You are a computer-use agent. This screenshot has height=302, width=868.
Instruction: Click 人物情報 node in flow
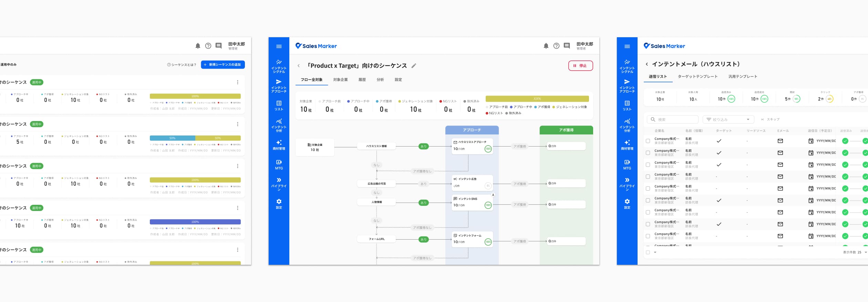click(x=376, y=202)
